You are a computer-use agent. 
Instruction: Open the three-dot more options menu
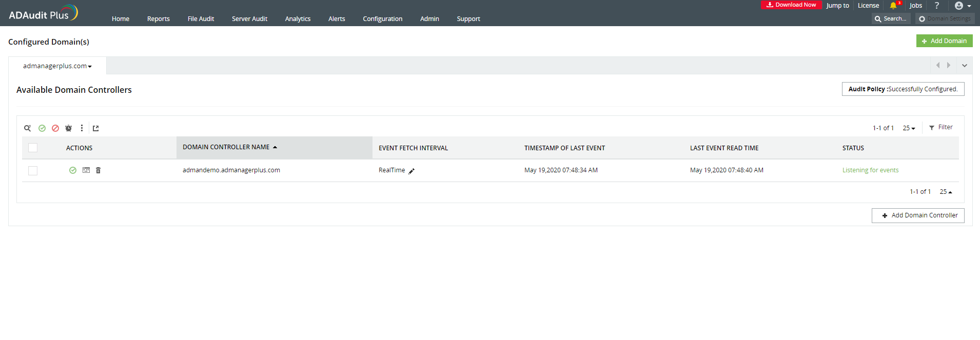click(x=82, y=128)
